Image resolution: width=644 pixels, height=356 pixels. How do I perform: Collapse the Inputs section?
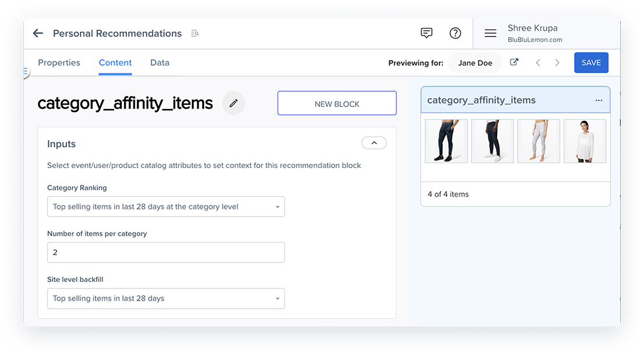pyautogui.click(x=374, y=143)
